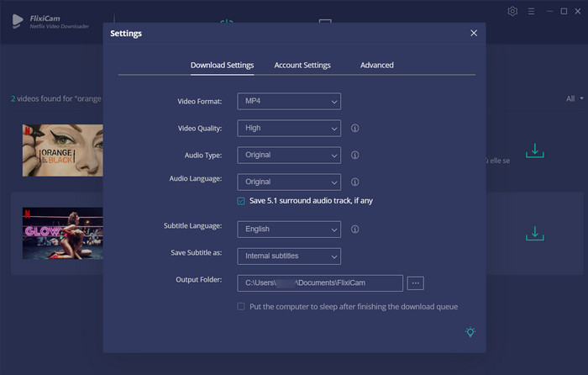
Task: Open the Save Subtitle as dropdown
Action: (x=289, y=256)
